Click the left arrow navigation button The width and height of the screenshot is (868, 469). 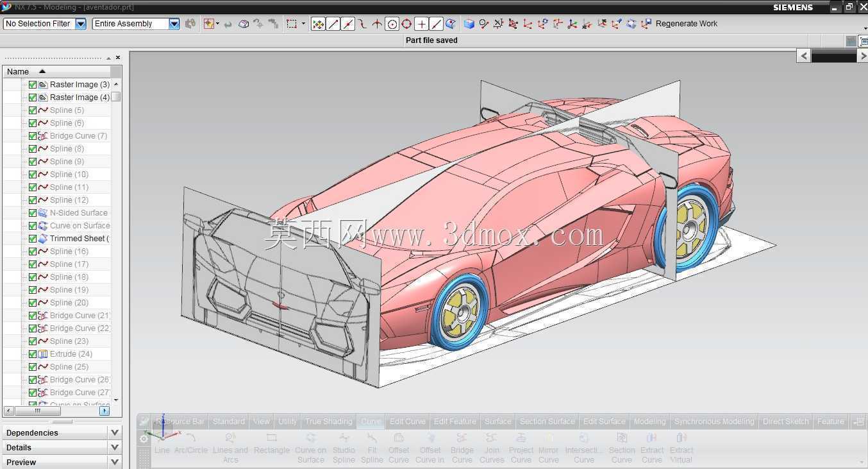pyautogui.click(x=804, y=56)
